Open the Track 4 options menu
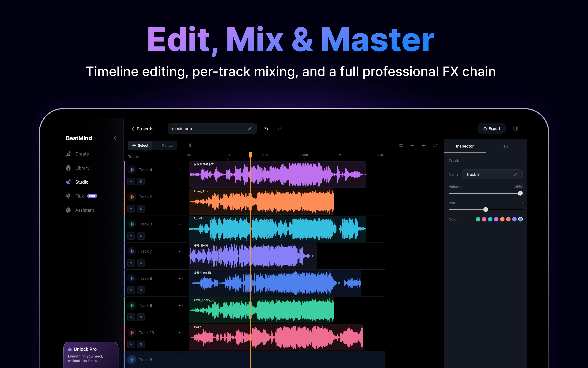 [x=181, y=170]
